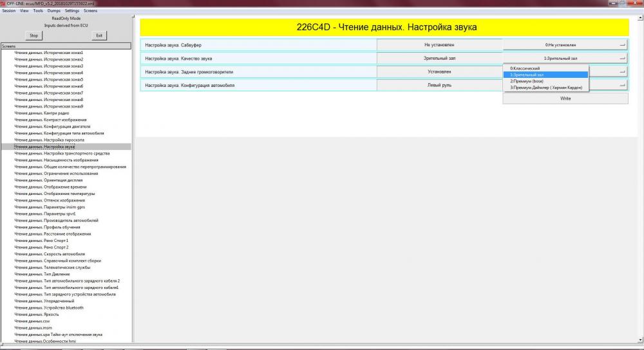
Task: Select screen Историческая зона7
Action: 48,93
